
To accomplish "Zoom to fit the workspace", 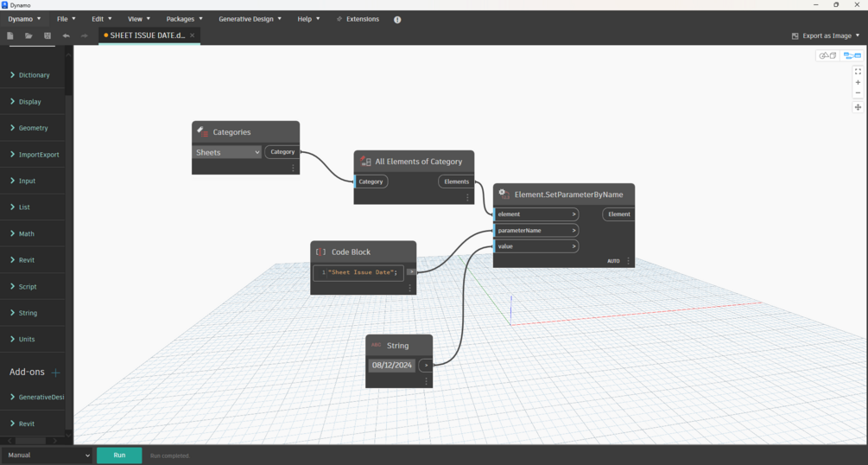I will (x=858, y=72).
